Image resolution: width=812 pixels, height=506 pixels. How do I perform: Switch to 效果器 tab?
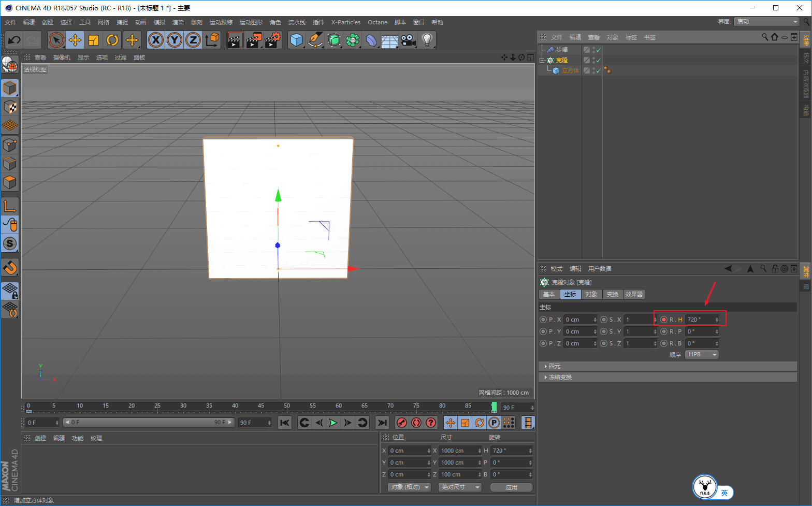(634, 294)
